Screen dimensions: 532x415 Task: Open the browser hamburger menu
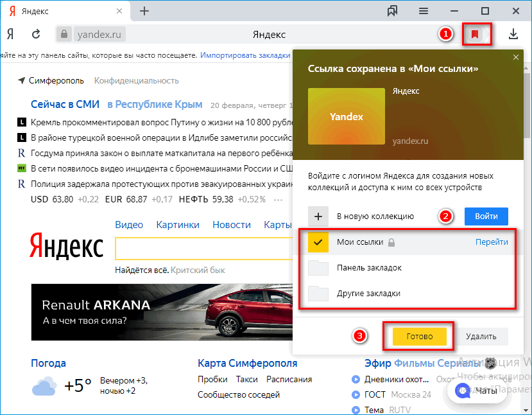(x=423, y=11)
